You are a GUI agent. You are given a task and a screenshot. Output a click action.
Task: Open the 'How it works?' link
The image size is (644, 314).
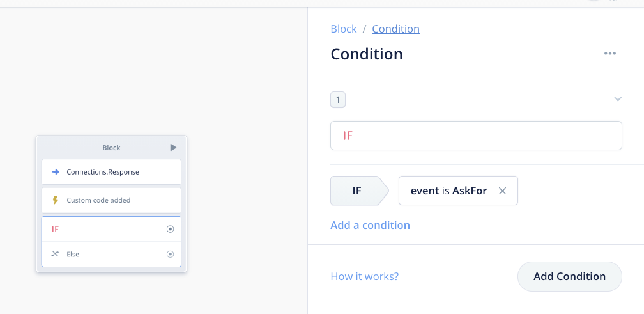(364, 276)
